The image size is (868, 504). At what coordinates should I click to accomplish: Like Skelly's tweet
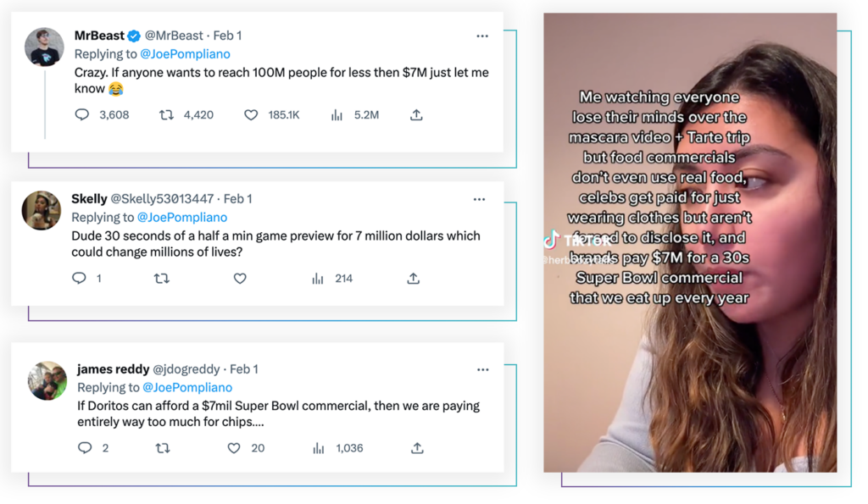pyautogui.click(x=240, y=279)
